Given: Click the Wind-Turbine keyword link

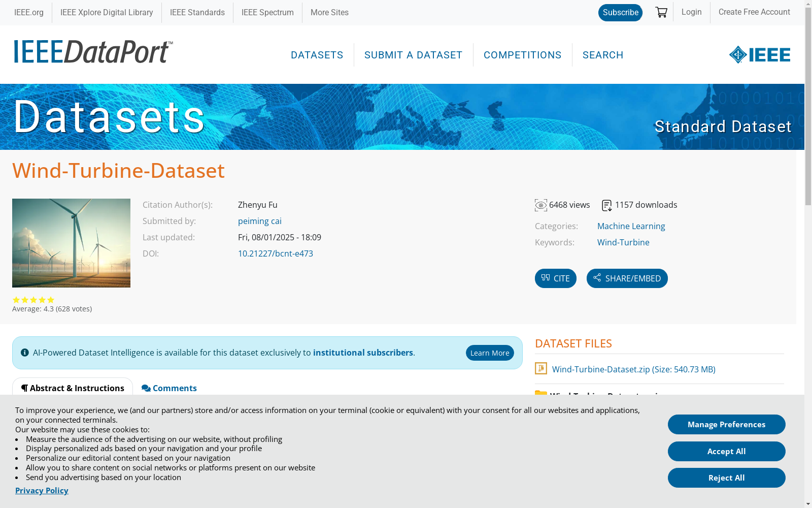Looking at the screenshot, I should coord(623,242).
